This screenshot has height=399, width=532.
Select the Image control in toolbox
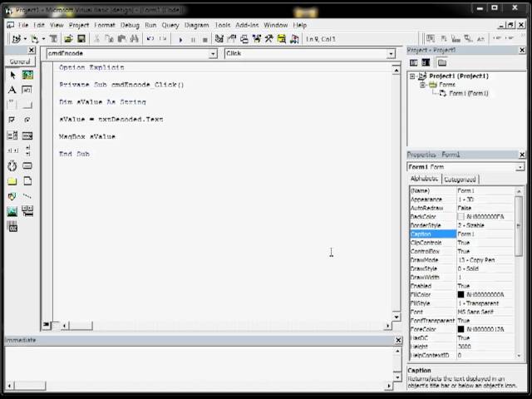pyautogui.click(x=12, y=212)
